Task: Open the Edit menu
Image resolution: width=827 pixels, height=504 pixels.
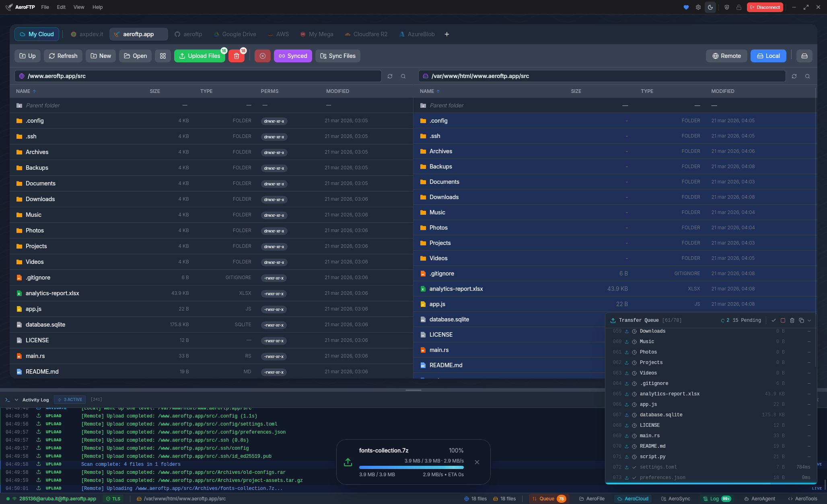Action: coord(61,7)
